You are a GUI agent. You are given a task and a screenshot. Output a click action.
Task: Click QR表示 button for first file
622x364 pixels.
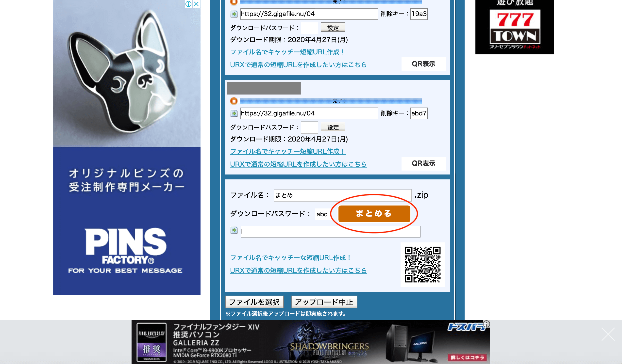pos(423,64)
